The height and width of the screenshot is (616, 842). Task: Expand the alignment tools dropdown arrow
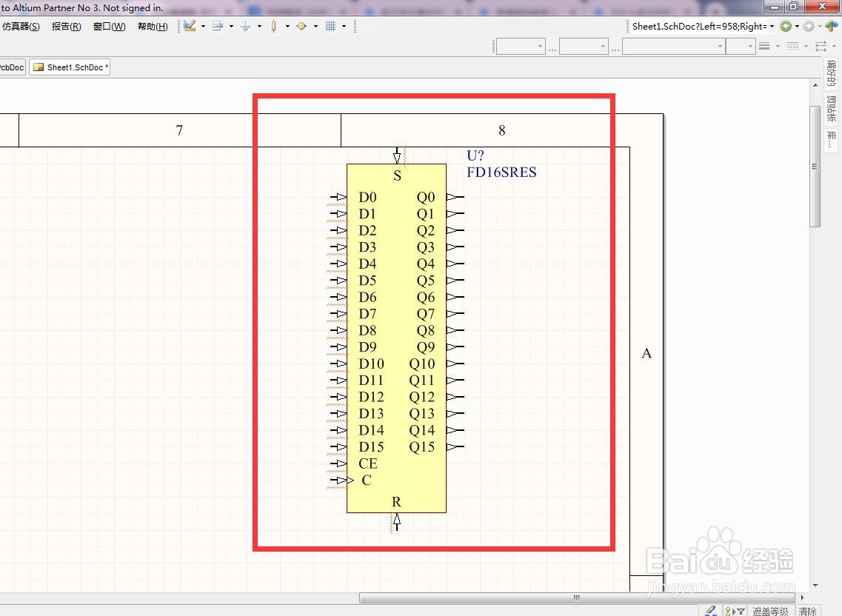tap(232, 26)
